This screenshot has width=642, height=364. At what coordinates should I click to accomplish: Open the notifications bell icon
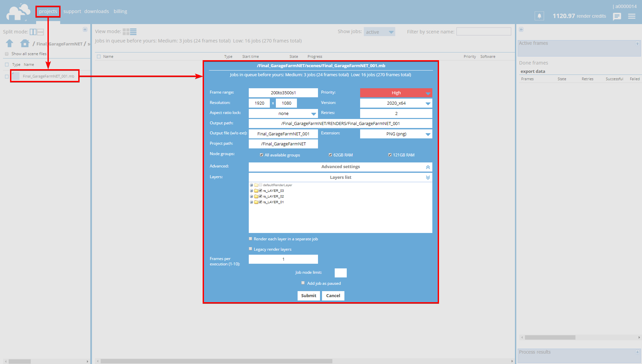click(x=539, y=15)
